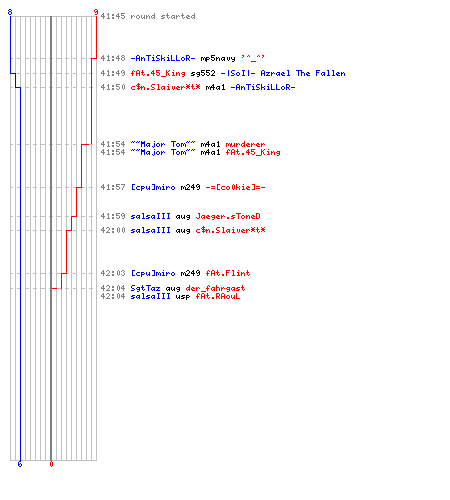Select [cpu]miro at 41:57 entry
This screenshot has width=450, height=500.
[153, 187]
